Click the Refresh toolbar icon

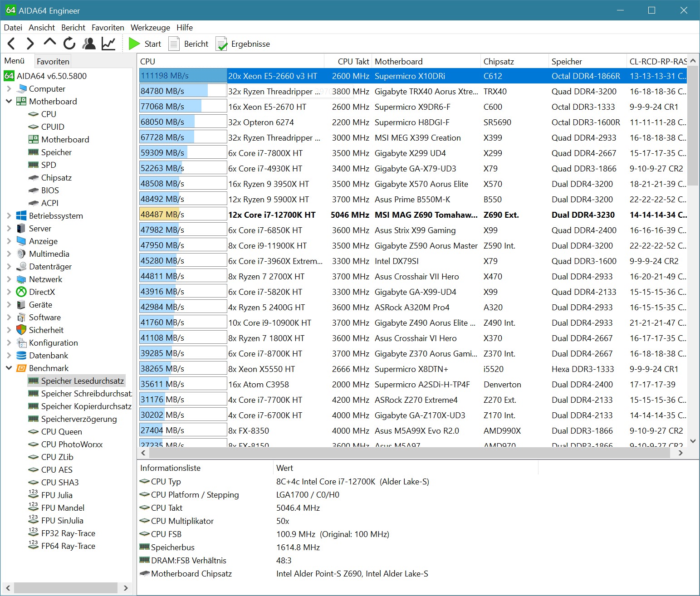point(69,44)
